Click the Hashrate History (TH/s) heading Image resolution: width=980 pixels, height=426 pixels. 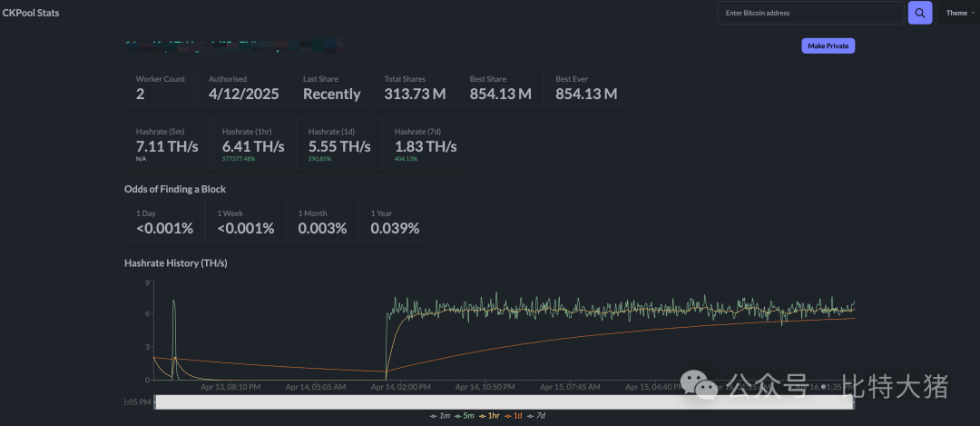176,263
